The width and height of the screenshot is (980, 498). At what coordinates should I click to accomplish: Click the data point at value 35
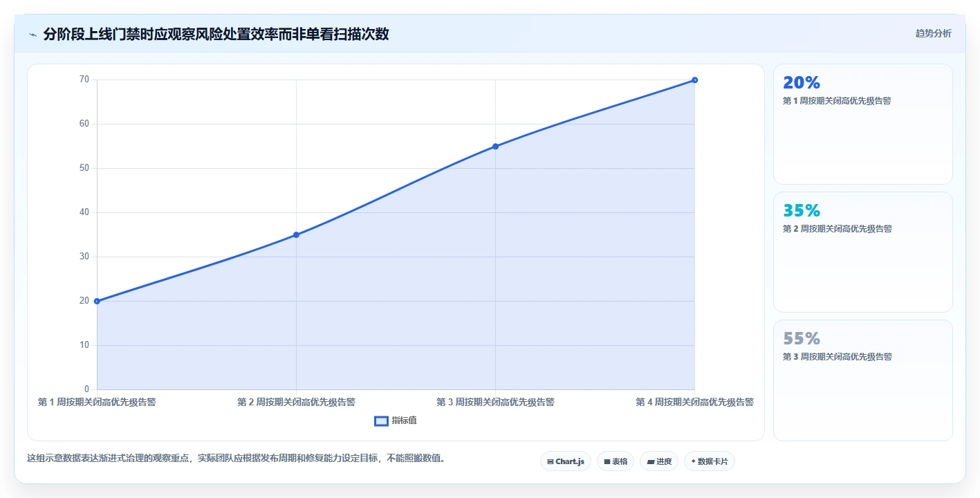[x=296, y=234]
